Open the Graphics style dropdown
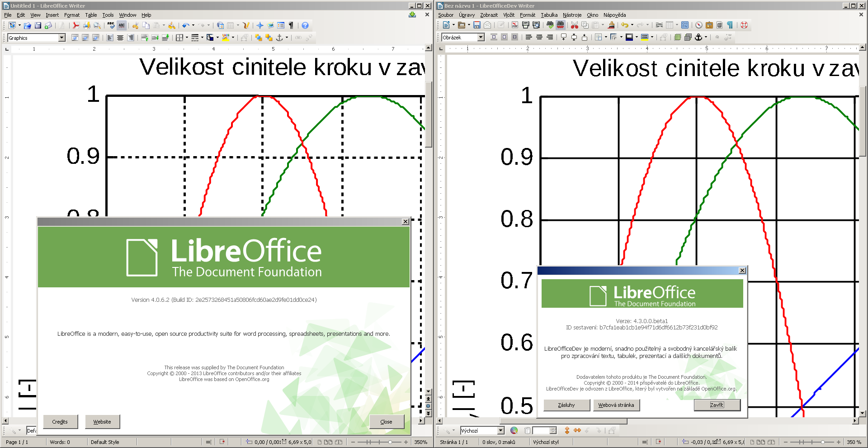Viewport: 868px width, 448px height. [62, 38]
